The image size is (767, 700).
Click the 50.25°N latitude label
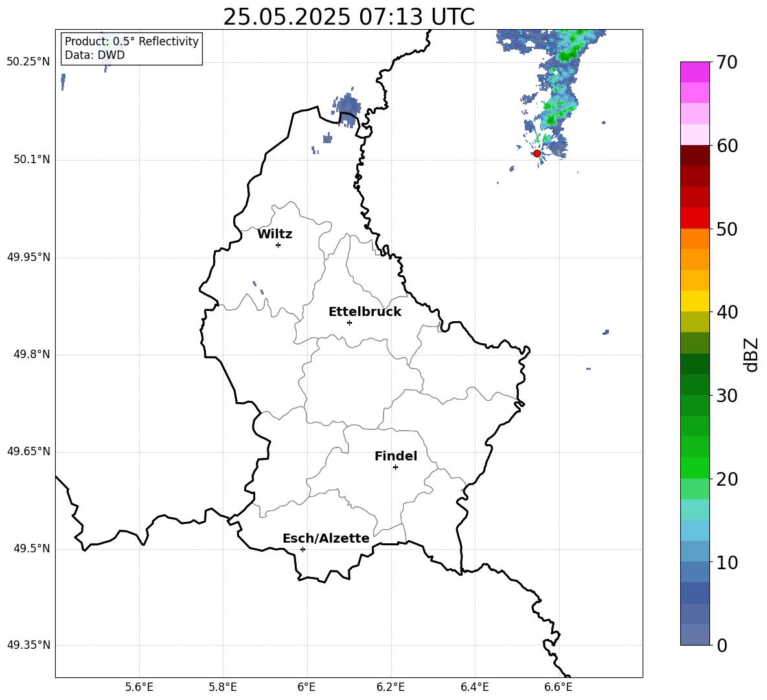(x=29, y=62)
